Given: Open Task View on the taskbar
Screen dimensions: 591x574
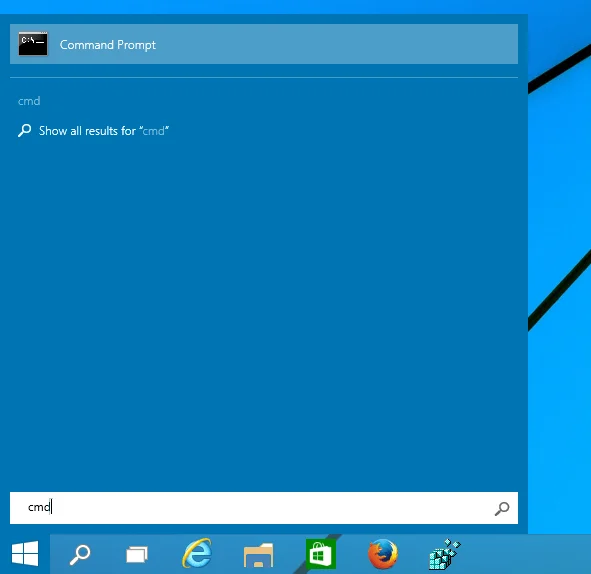Looking at the screenshot, I should click(x=137, y=554).
